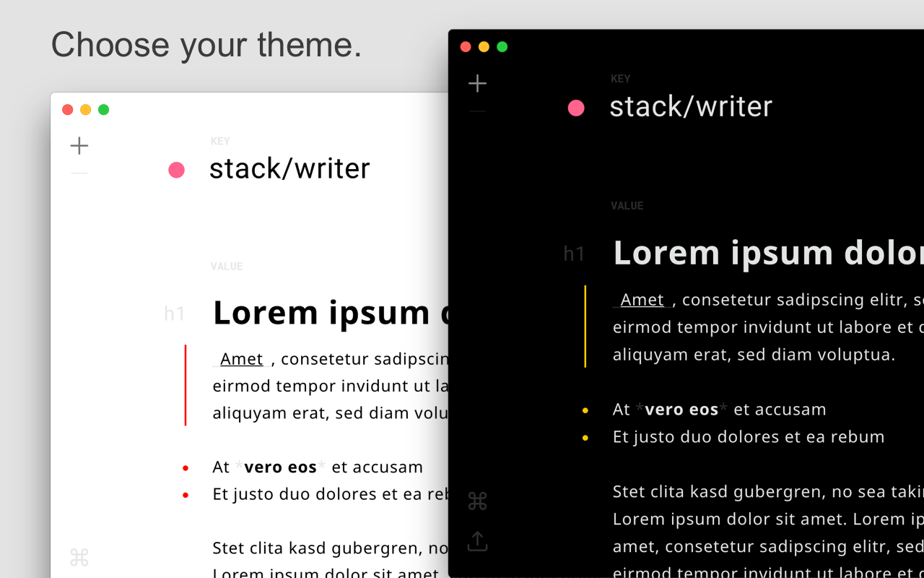Image resolution: width=924 pixels, height=578 pixels.
Task: Click 'eirmod tempor invidunt' line in light window
Action: click(331, 386)
